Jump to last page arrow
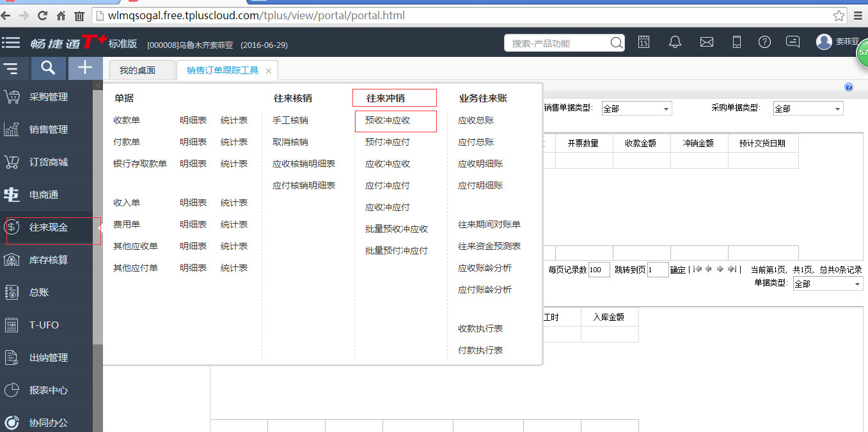 pyautogui.click(x=732, y=269)
